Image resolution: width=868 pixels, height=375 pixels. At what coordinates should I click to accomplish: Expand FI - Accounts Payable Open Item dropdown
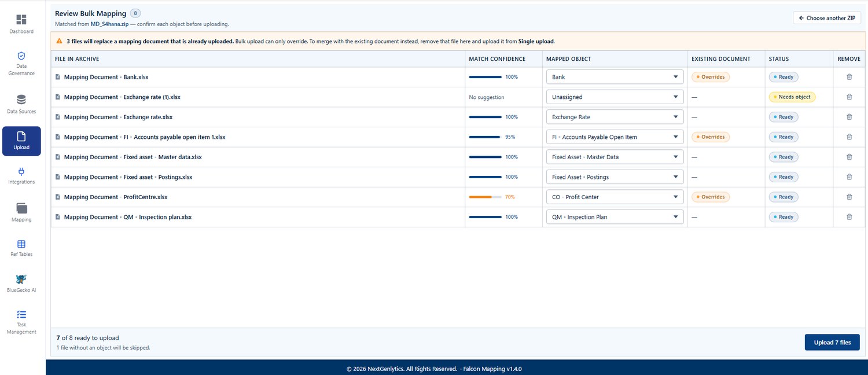(615, 137)
